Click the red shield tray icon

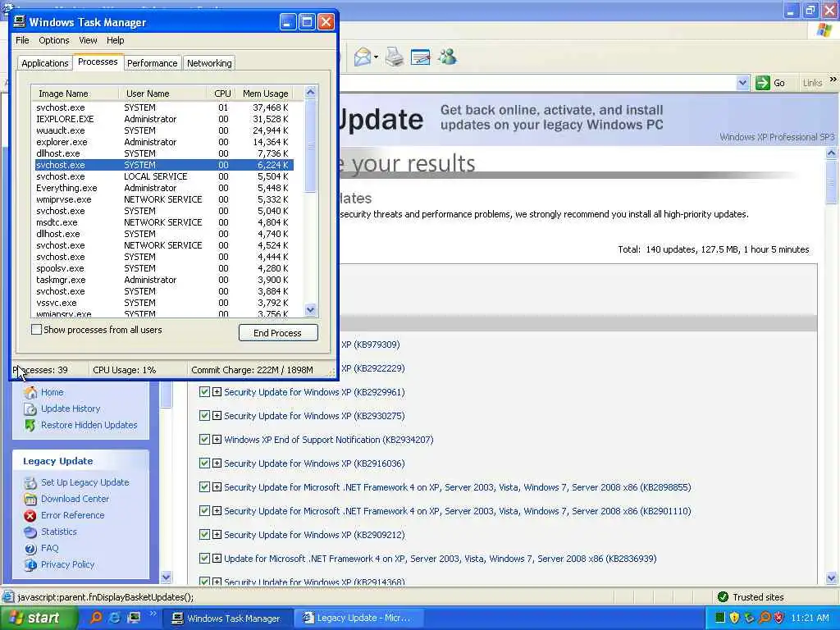(779, 618)
